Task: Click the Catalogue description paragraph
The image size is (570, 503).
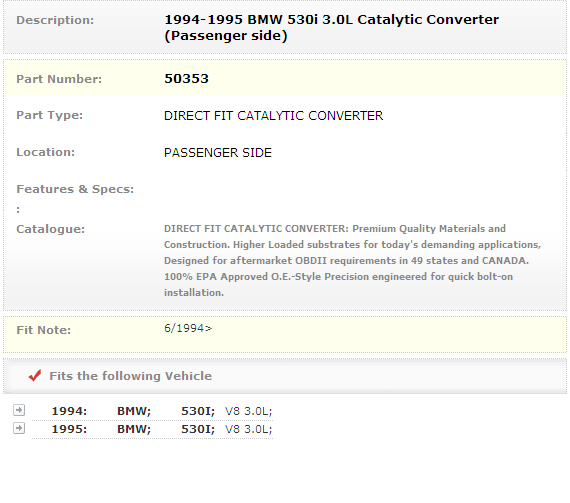Action: [x=353, y=261]
